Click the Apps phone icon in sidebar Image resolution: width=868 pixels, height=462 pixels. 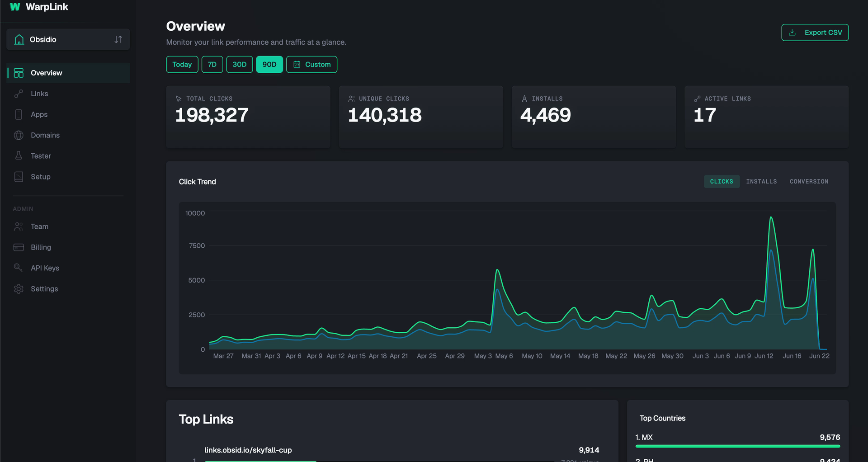(x=19, y=114)
